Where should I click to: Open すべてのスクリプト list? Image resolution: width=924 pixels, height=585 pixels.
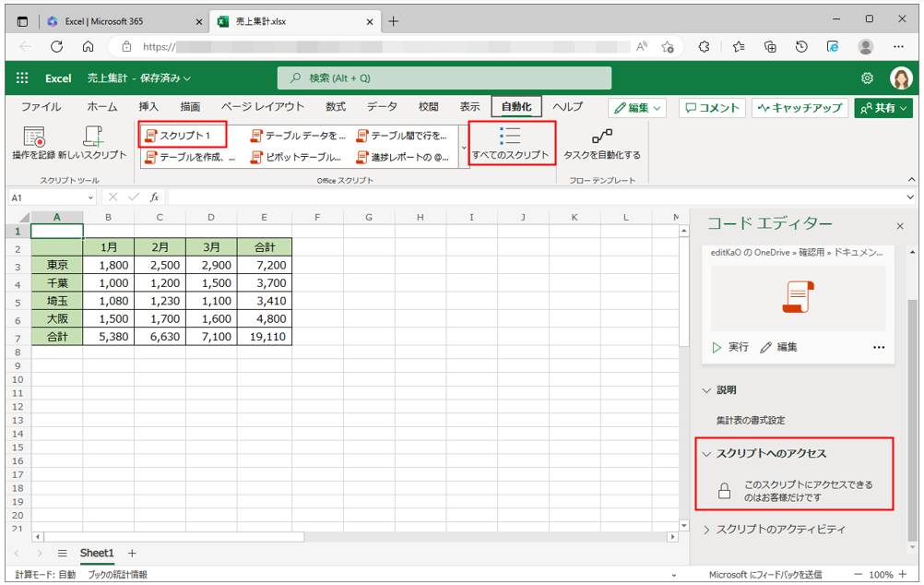coord(510,143)
